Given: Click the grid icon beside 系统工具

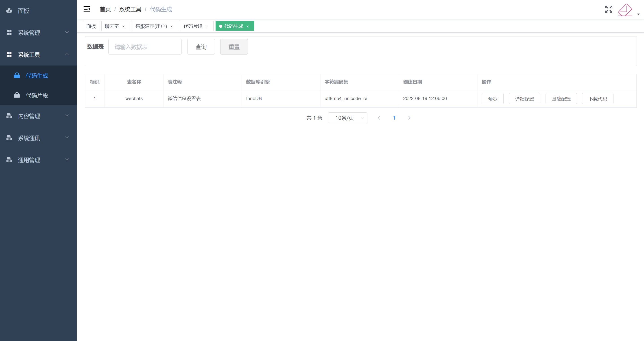Looking at the screenshot, I should coord(9,55).
